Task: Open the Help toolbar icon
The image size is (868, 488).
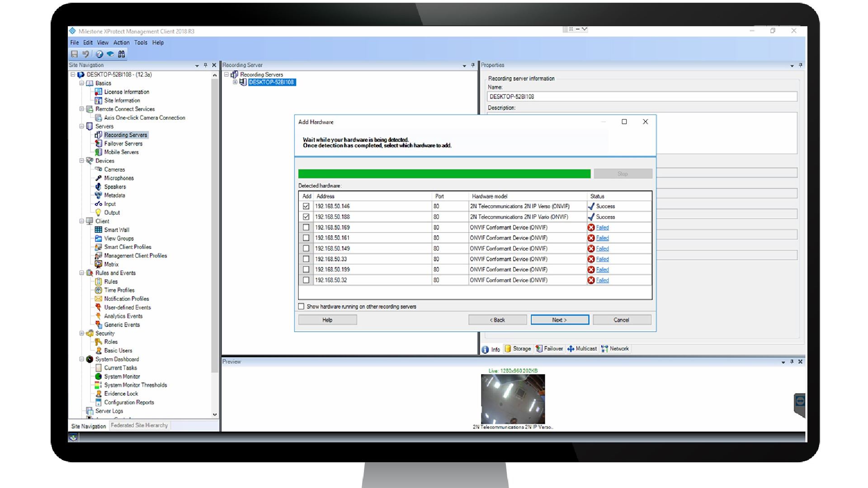Action: [99, 54]
